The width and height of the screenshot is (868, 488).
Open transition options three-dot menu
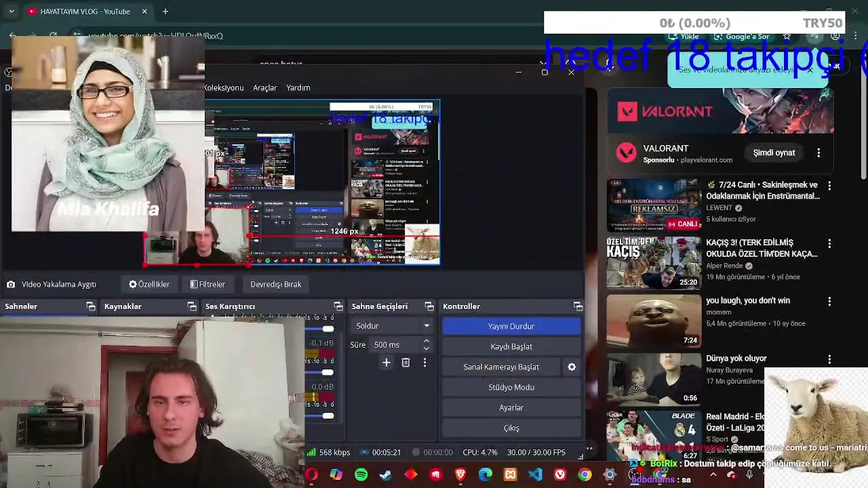(425, 363)
